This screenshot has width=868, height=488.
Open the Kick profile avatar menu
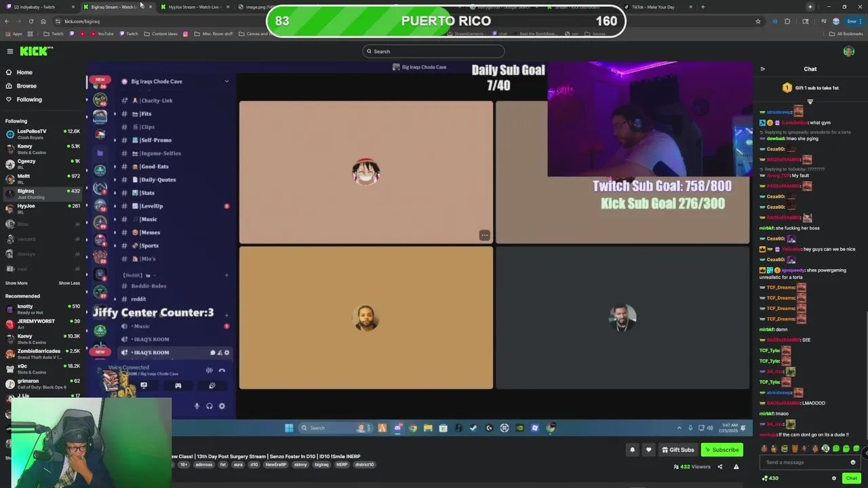[848, 52]
